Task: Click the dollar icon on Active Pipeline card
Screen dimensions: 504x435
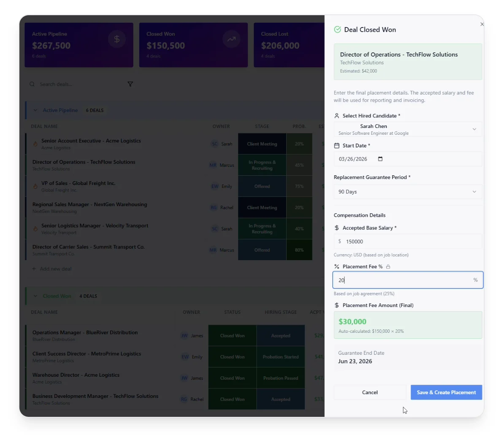Action: (x=117, y=39)
